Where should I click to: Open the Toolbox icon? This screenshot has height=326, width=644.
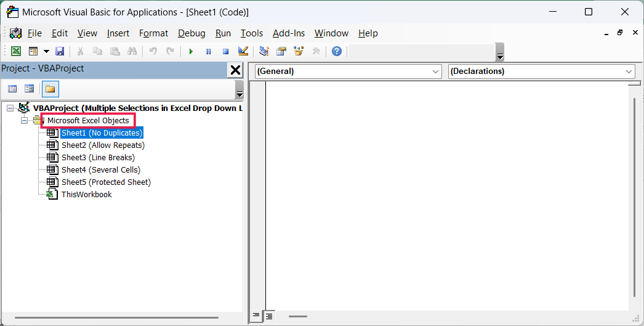click(x=316, y=51)
